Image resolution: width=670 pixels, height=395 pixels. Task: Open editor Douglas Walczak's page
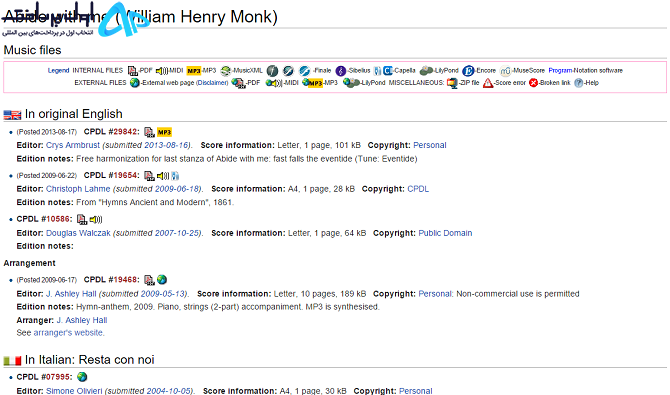point(78,233)
